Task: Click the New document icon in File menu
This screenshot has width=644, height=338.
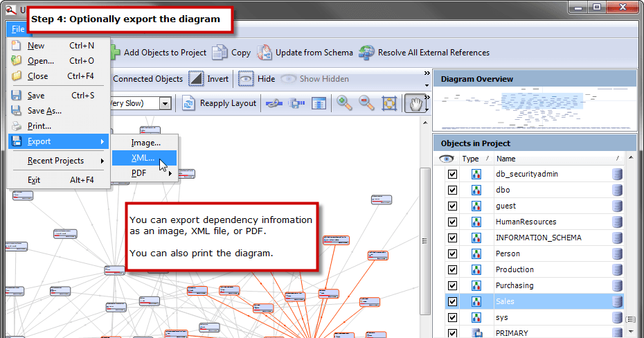Action: 16,45
